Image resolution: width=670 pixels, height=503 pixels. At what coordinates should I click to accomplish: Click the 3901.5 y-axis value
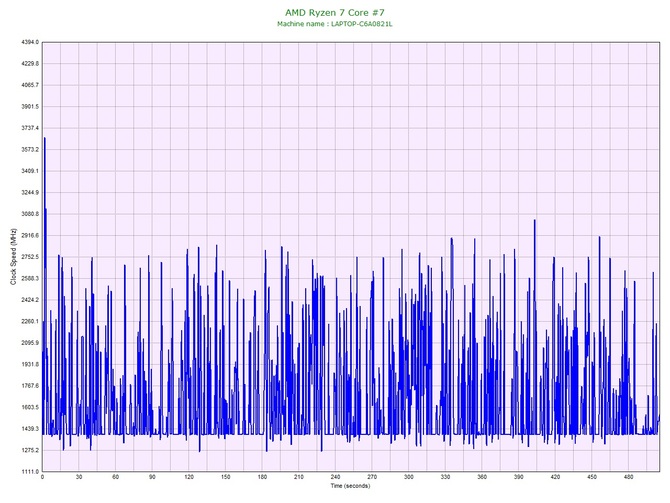point(30,107)
